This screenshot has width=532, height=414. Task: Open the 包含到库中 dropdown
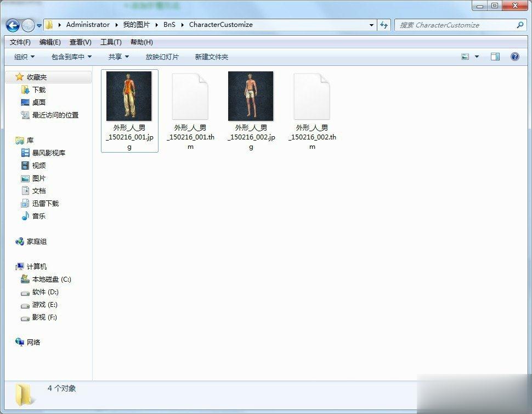point(71,57)
